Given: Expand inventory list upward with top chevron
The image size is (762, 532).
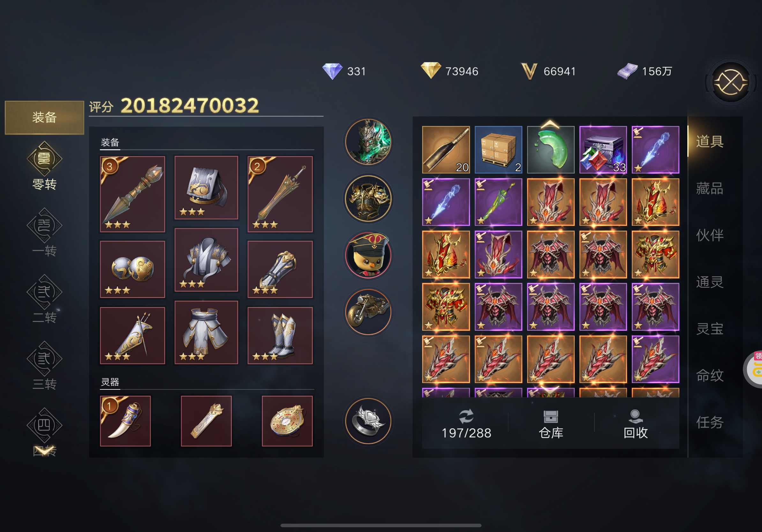Looking at the screenshot, I should (x=550, y=124).
